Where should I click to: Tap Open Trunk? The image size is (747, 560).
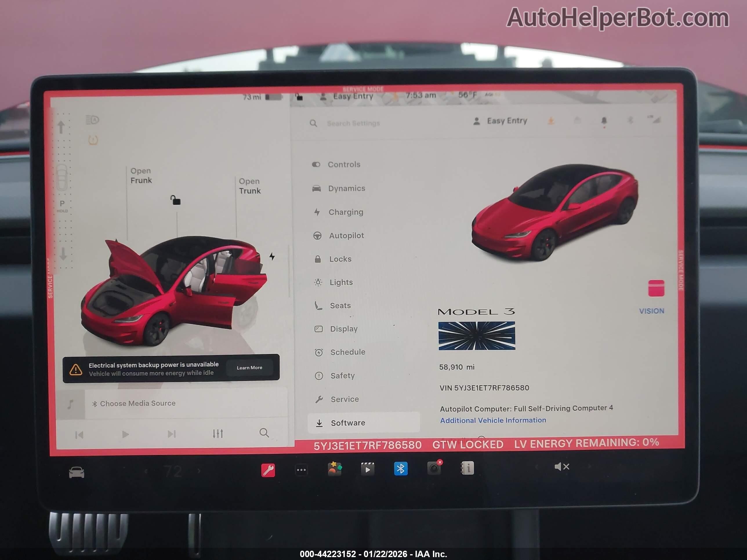[x=250, y=186]
